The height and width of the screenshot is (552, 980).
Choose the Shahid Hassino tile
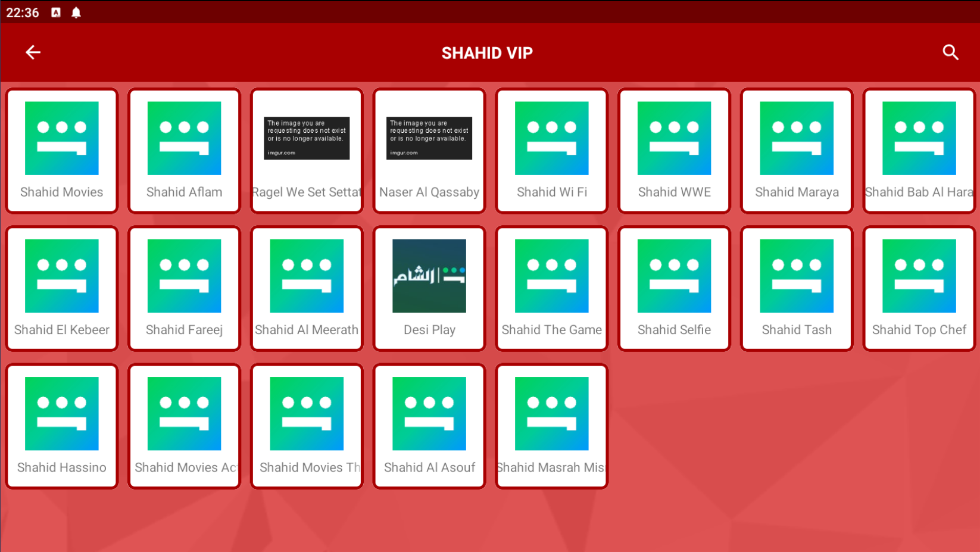[62, 426]
